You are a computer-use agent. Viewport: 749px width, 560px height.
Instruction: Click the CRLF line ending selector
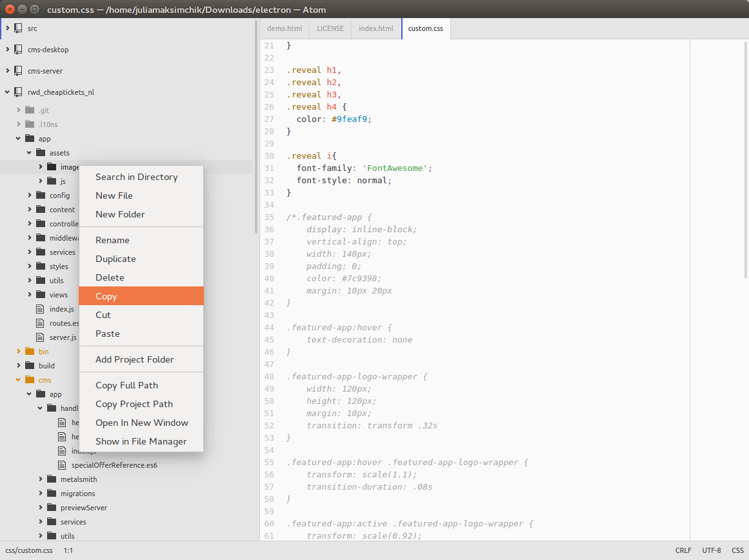(683, 550)
